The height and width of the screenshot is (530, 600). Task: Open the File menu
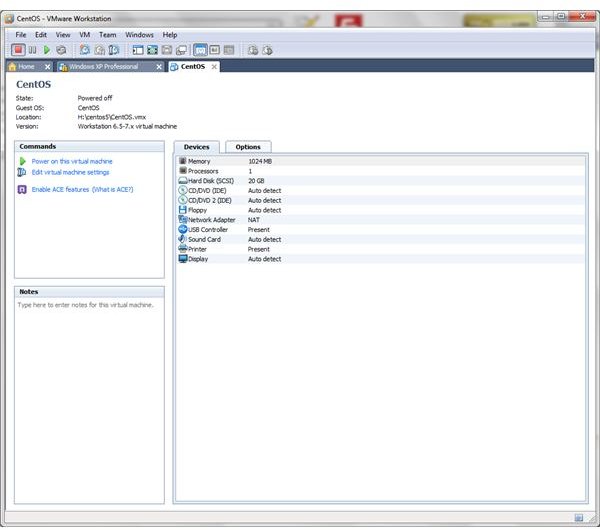click(21, 35)
